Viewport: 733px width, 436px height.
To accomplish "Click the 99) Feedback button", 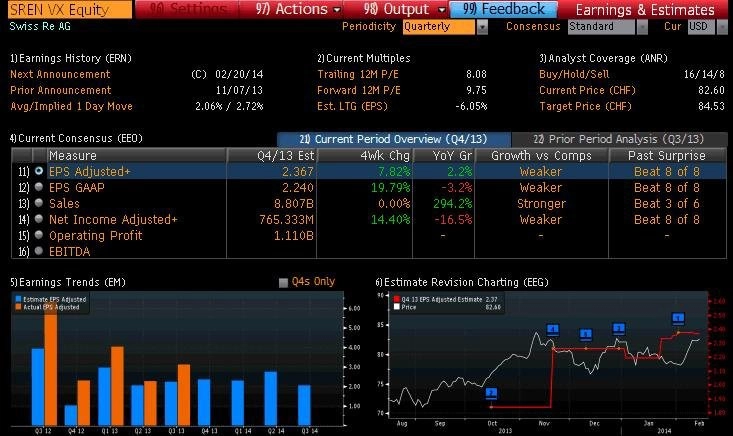I will [504, 9].
